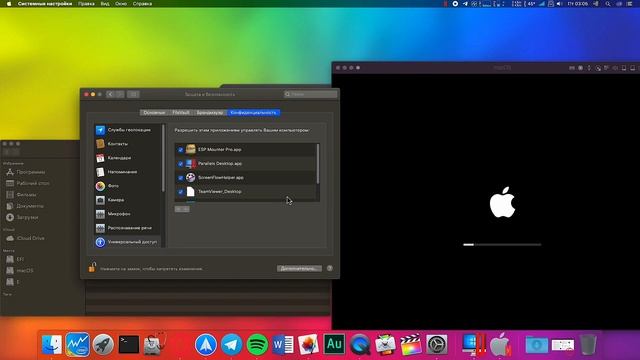Go back in System Preferences
Viewport: 640px width, 360px height.
coord(110,94)
